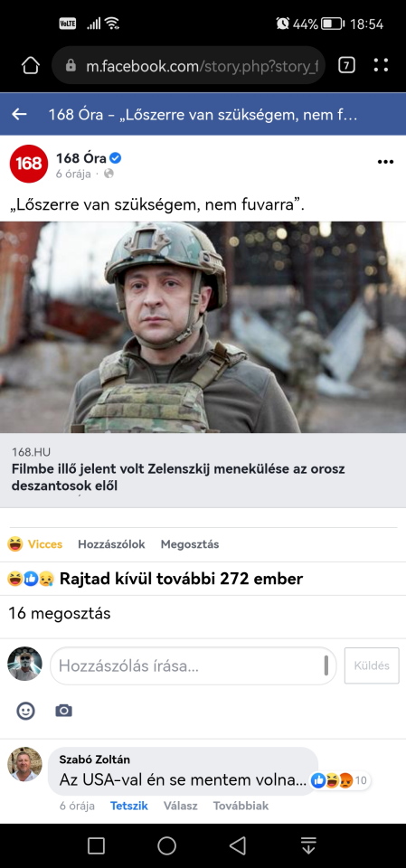Focus the Hozzászólás írása comment field
This screenshot has height=868, width=406.
click(x=194, y=666)
